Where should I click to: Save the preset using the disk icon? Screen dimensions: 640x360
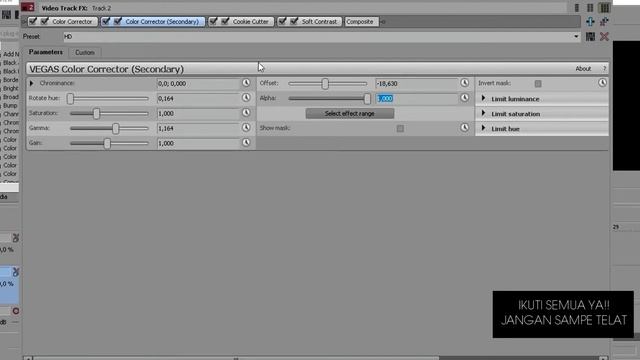click(590, 37)
